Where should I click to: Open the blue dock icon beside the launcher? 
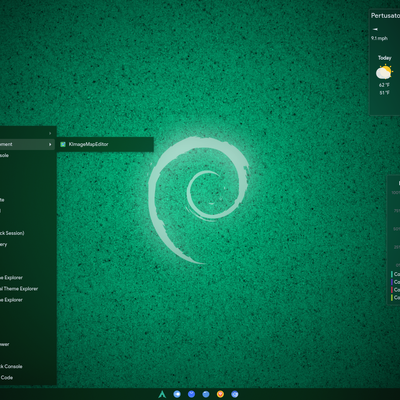tap(177, 394)
